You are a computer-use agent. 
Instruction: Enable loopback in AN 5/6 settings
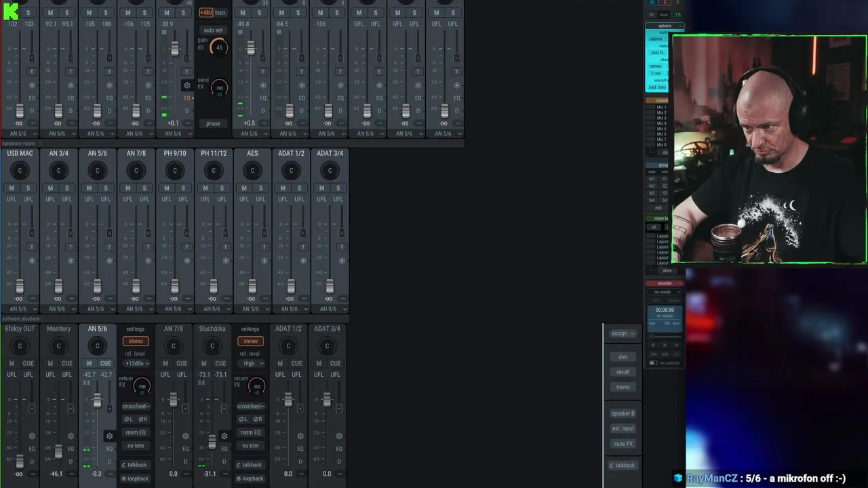tap(135, 479)
